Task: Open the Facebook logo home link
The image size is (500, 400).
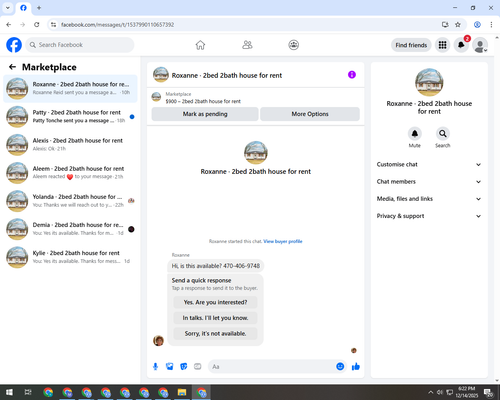Action: 14,45
